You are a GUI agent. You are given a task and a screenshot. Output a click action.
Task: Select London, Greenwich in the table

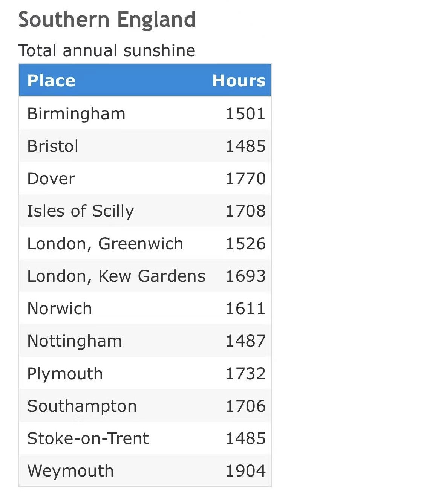tap(105, 244)
